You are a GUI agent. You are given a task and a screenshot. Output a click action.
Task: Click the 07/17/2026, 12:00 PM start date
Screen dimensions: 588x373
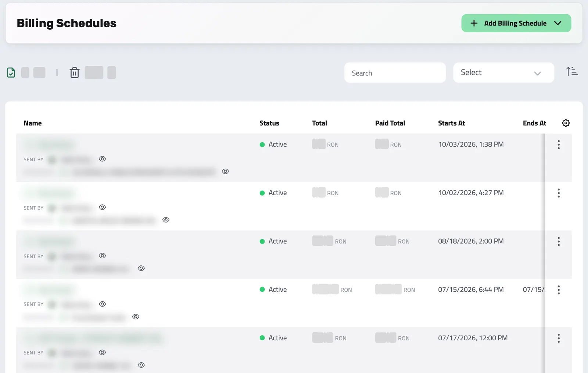473,338
